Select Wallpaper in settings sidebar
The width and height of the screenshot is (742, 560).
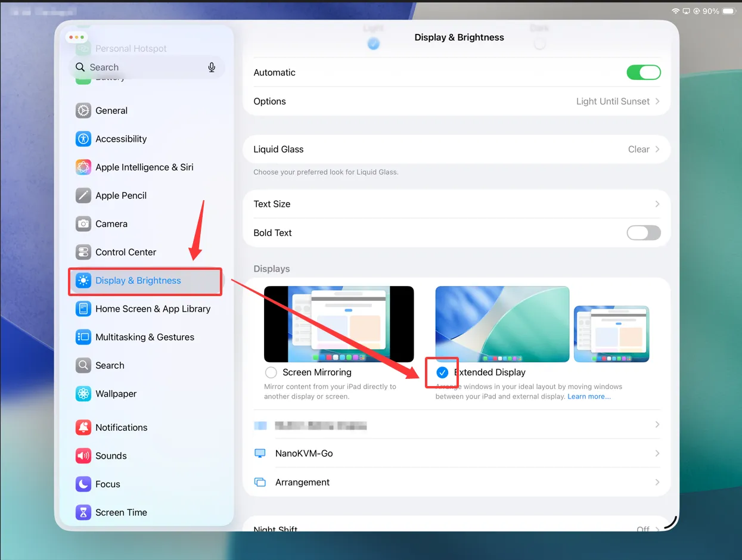coord(146,394)
